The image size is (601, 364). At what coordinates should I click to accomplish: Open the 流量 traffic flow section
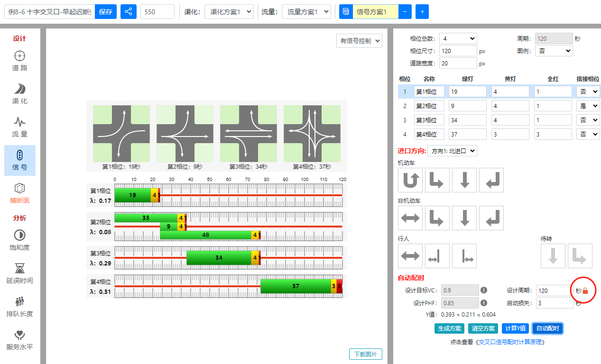[x=20, y=127]
